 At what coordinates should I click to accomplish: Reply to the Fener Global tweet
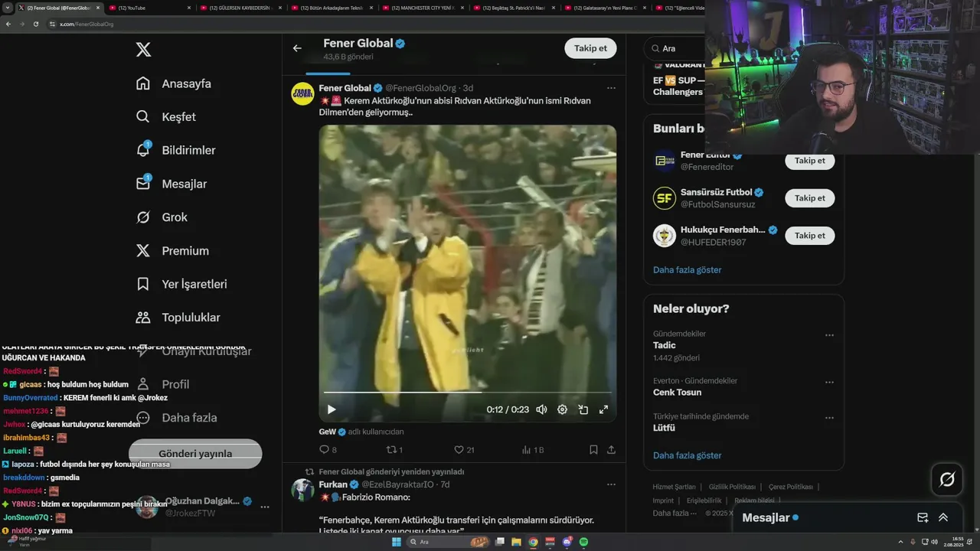[x=328, y=450]
